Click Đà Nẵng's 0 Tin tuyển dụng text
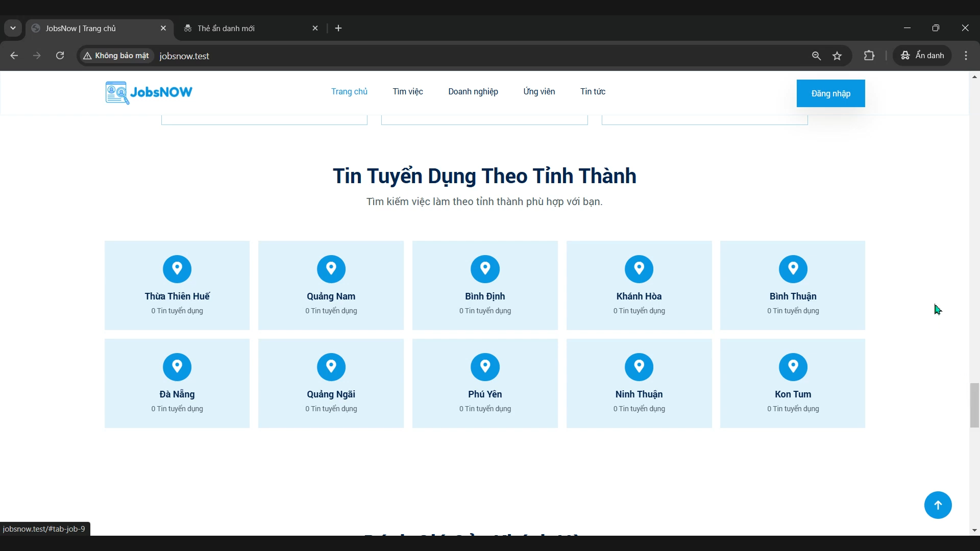 (x=177, y=409)
